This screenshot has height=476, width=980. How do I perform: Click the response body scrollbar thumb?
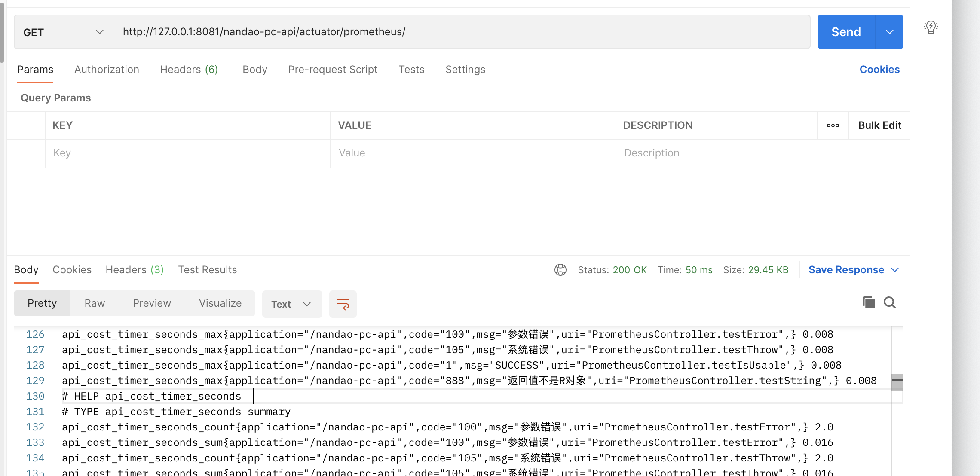pyautogui.click(x=897, y=382)
